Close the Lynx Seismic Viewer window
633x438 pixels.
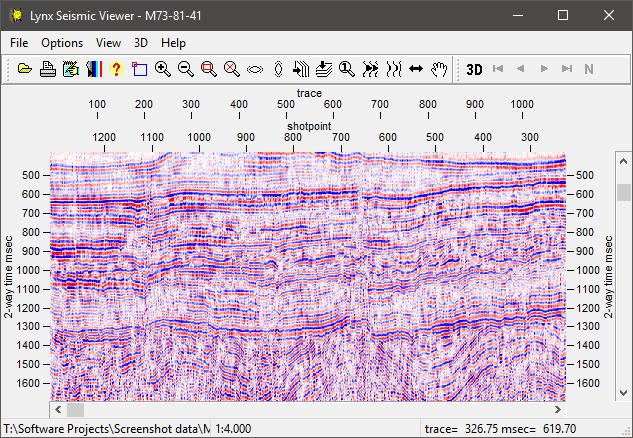pos(609,15)
